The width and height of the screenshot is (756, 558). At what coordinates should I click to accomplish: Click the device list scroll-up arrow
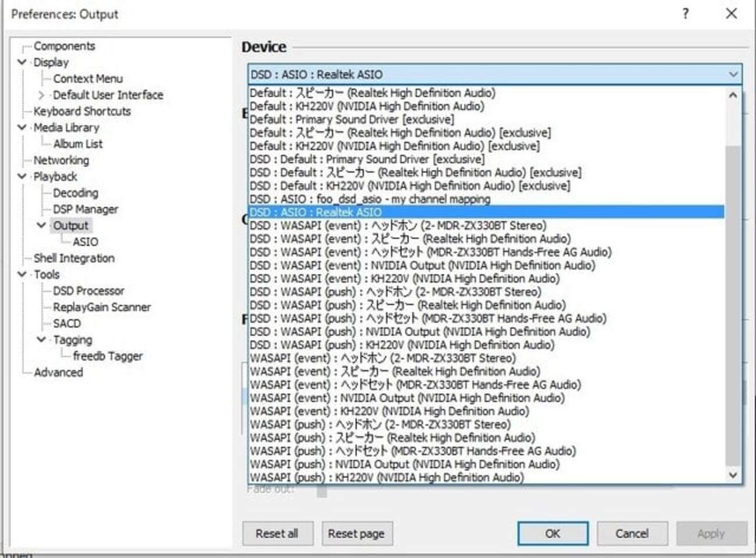pos(733,95)
